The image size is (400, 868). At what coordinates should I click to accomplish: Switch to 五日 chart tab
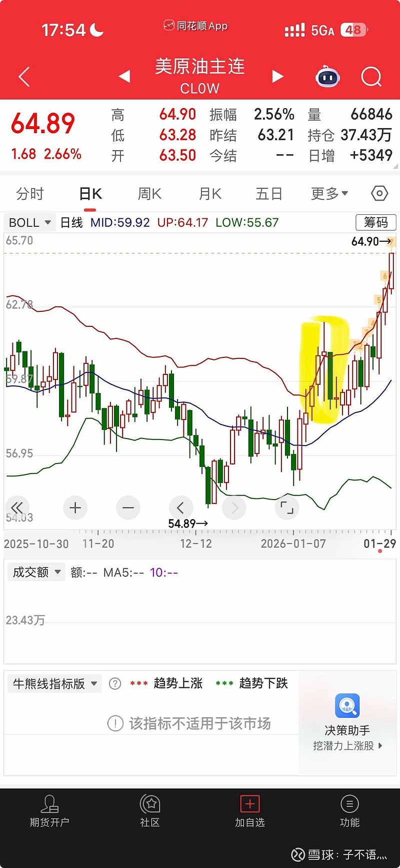(269, 194)
